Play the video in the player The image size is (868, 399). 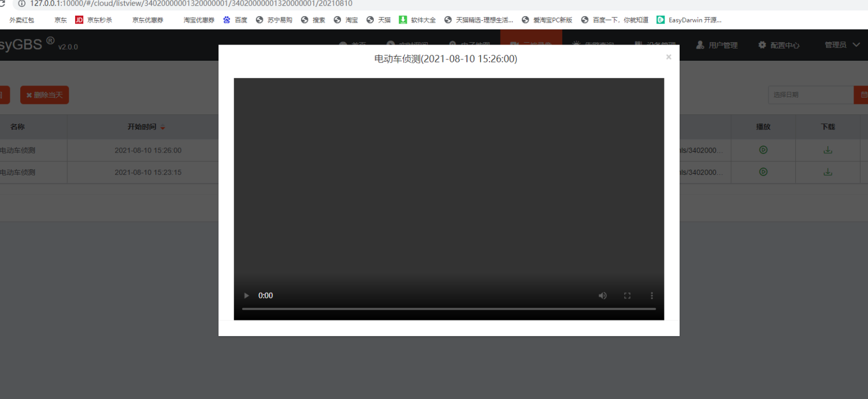point(247,296)
